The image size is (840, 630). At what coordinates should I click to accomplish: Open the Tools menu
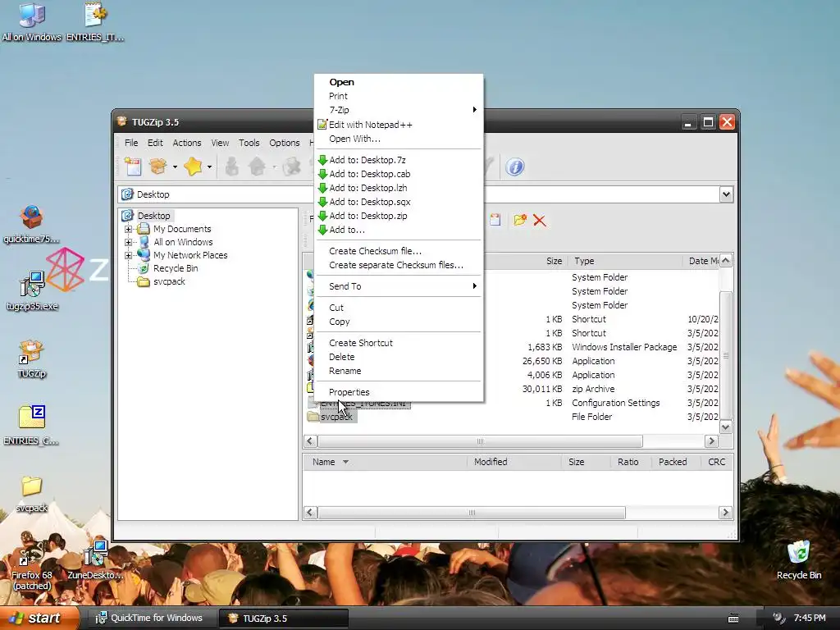point(249,143)
